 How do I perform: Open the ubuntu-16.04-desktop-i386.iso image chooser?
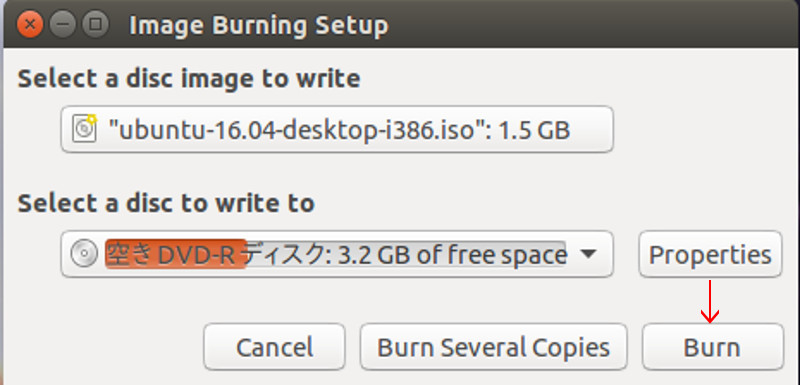(337, 129)
